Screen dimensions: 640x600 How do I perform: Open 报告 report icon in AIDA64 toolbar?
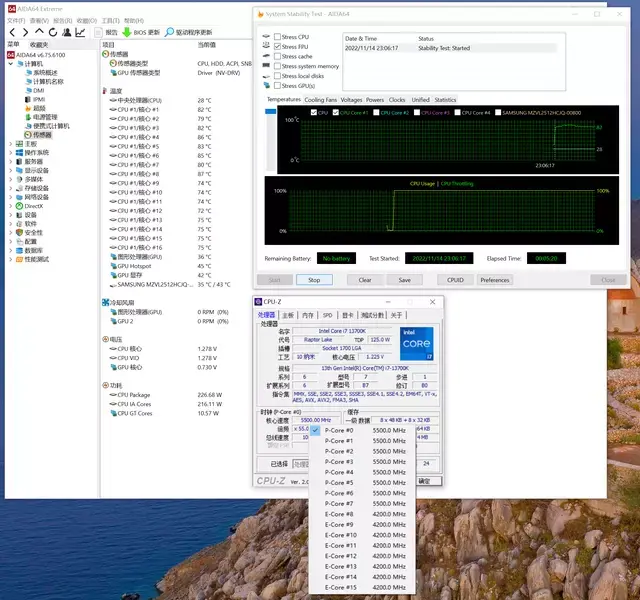click(98, 32)
